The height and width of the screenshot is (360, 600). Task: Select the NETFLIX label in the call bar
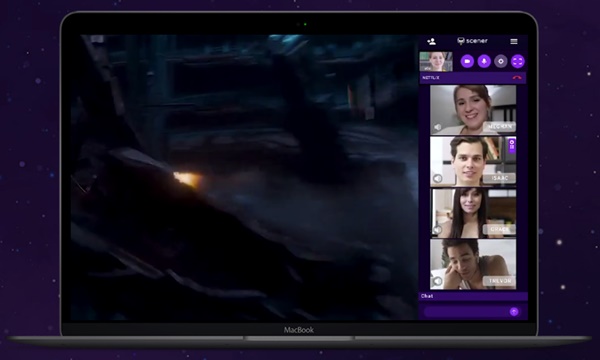pos(431,78)
